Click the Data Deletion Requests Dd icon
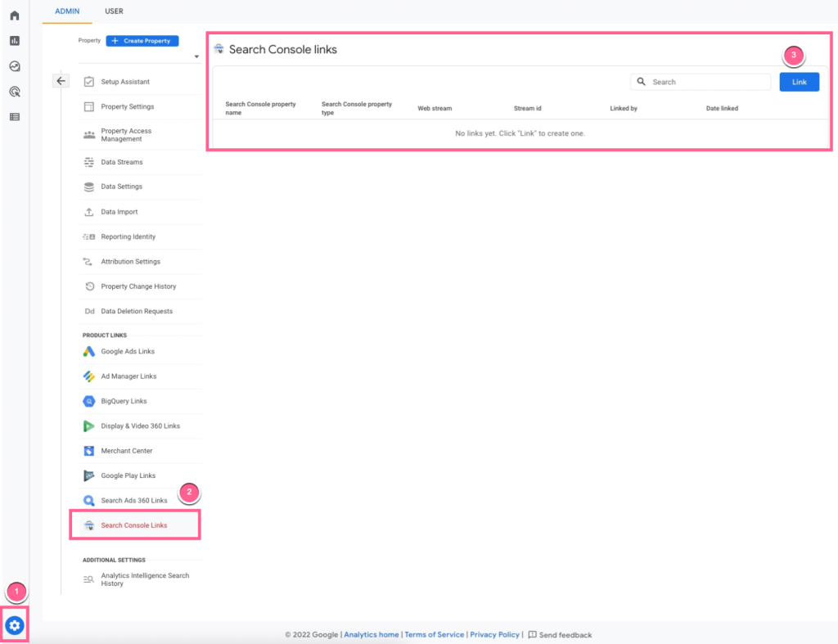Viewport: 838px width, 644px height. tap(89, 311)
